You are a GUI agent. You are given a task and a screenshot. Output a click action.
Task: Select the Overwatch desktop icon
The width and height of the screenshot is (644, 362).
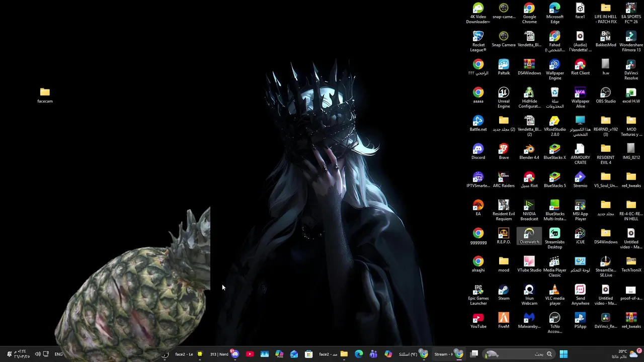tap(529, 236)
